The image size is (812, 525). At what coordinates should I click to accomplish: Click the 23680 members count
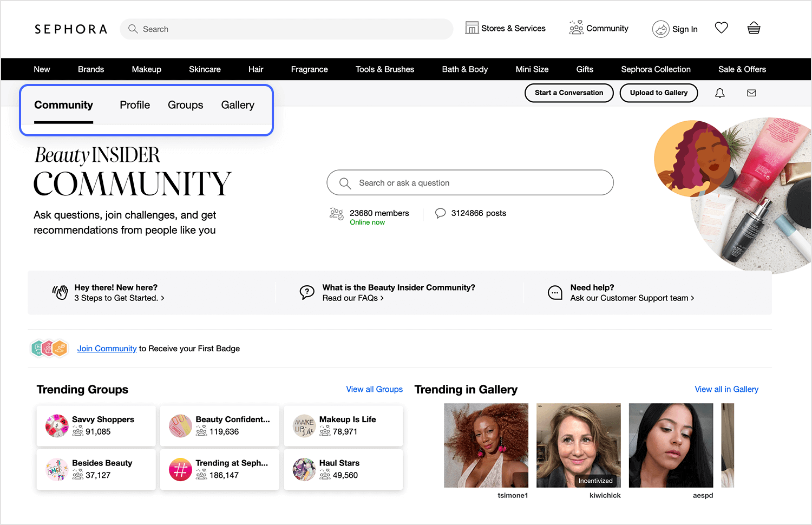click(x=379, y=213)
